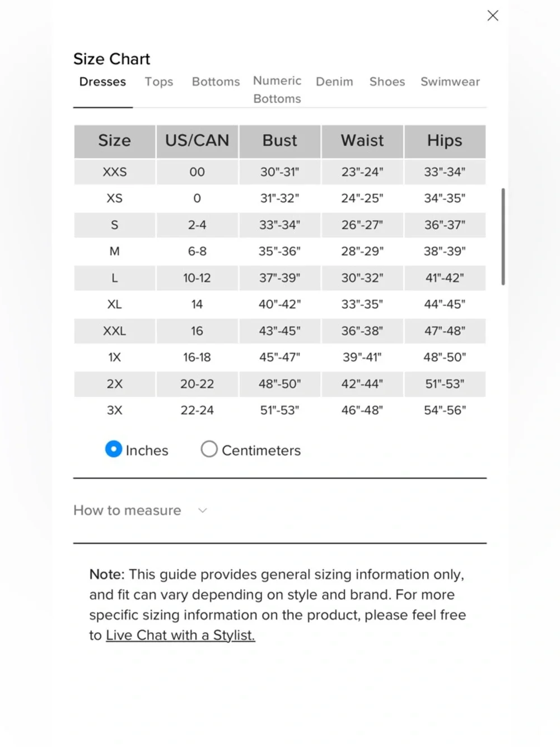Open Live Chat with a Stylist

pos(180,635)
